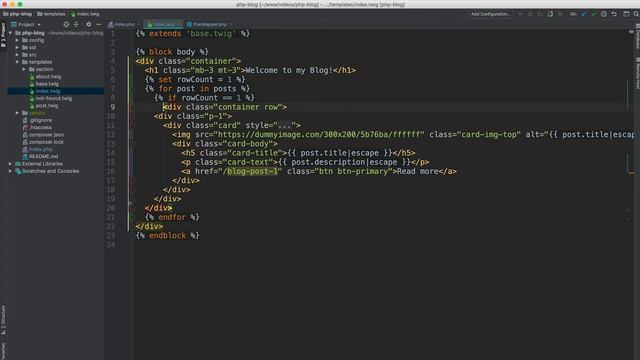Select post.twig in project tree
This screenshot has height=360, width=640.
tap(47, 106)
